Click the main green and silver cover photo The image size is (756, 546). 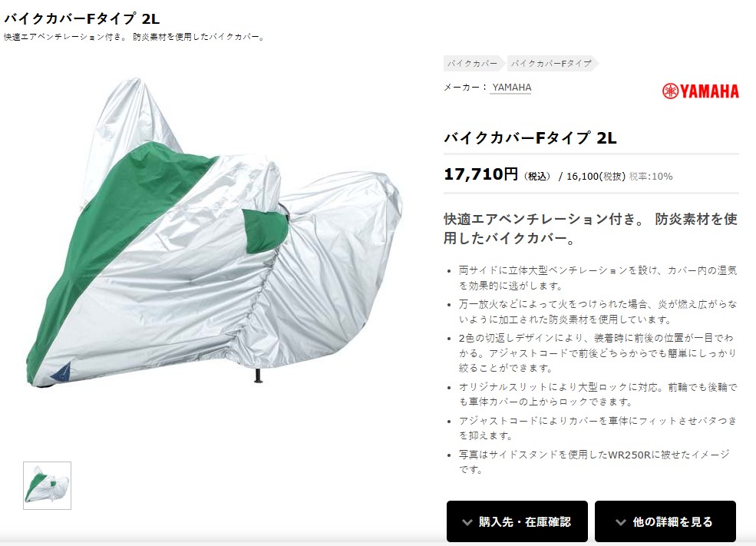215,231
